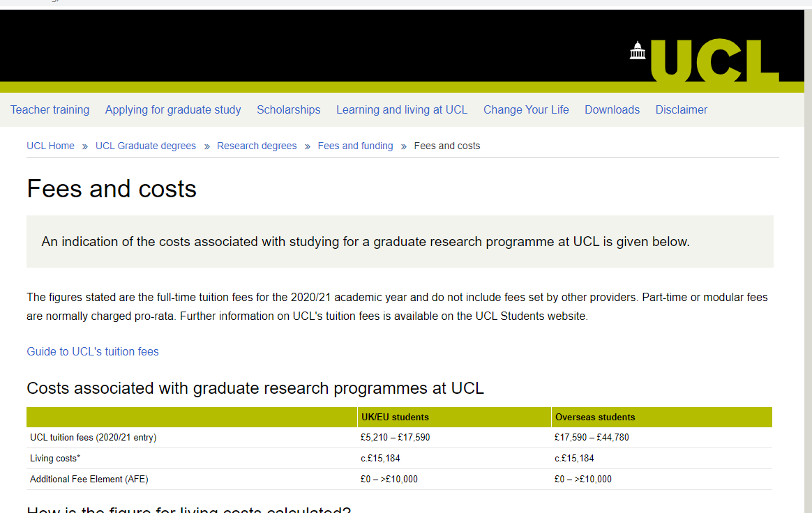Open the Guide to UCL's tuition fees link
The height and width of the screenshot is (513, 812).
coord(93,351)
